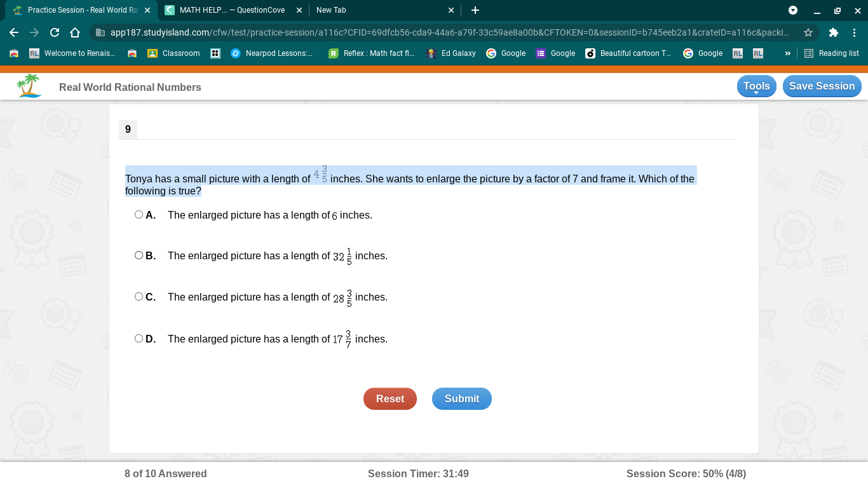Open the Nearpod Lessons bookmark
This screenshot has height=488, width=868.
[x=271, y=53]
